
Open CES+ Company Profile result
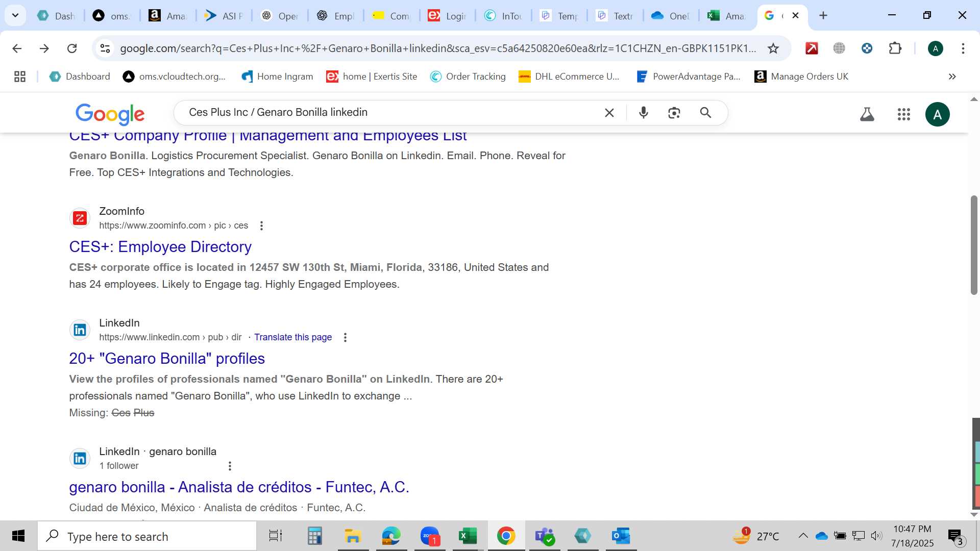point(268,137)
